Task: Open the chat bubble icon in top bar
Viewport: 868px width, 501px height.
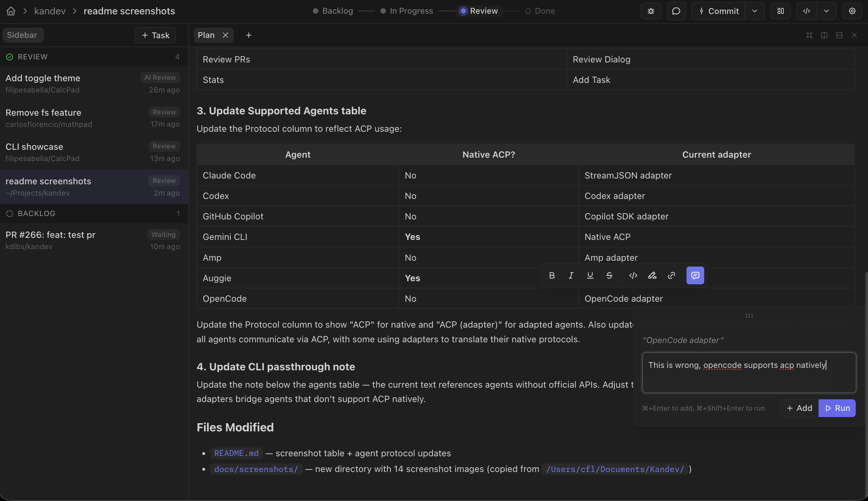Action: (x=676, y=11)
